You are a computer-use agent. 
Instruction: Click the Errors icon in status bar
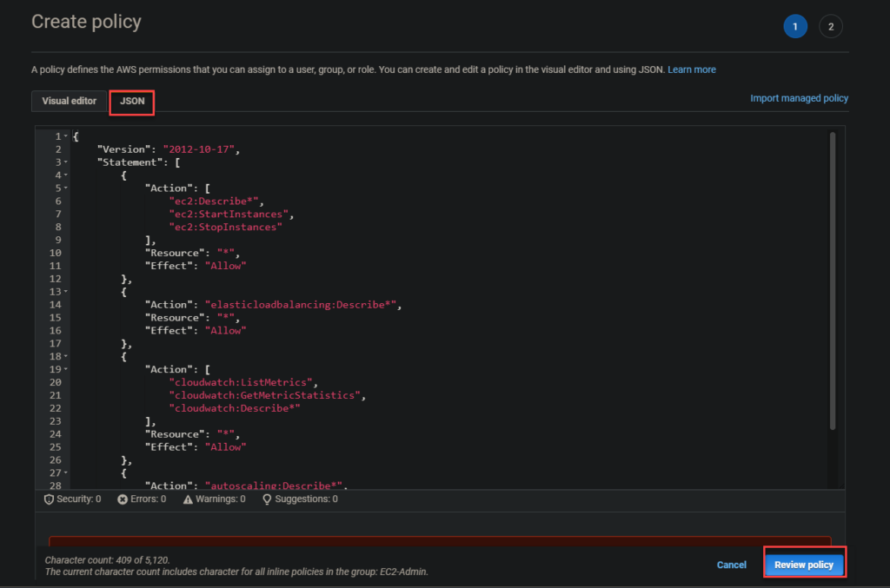pyautogui.click(x=123, y=499)
